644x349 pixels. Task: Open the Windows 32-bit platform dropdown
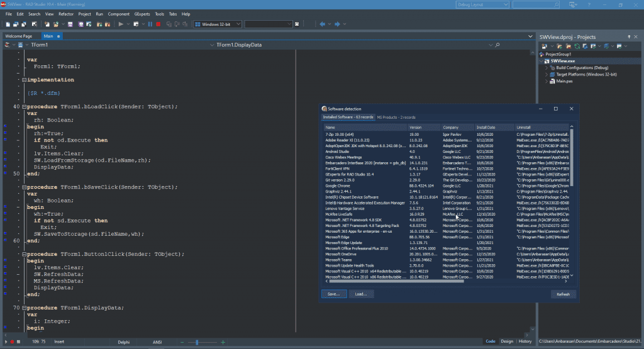pyautogui.click(x=238, y=25)
